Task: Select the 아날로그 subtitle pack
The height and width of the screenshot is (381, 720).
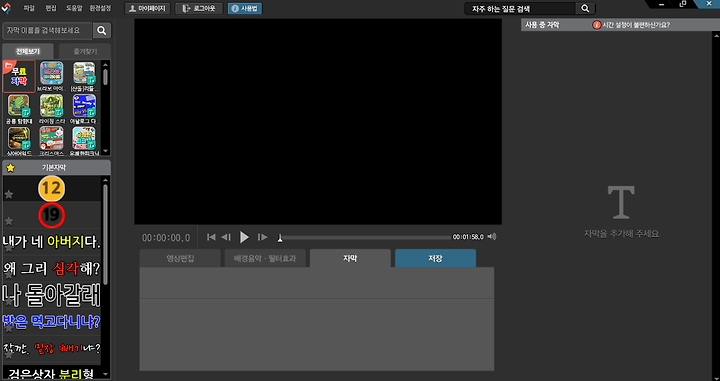Action: pos(84,109)
